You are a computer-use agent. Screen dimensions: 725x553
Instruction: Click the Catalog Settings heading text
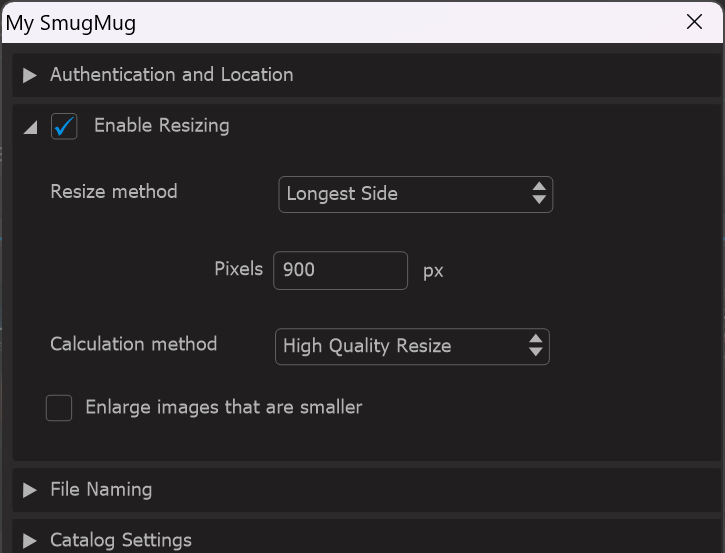tap(121, 540)
